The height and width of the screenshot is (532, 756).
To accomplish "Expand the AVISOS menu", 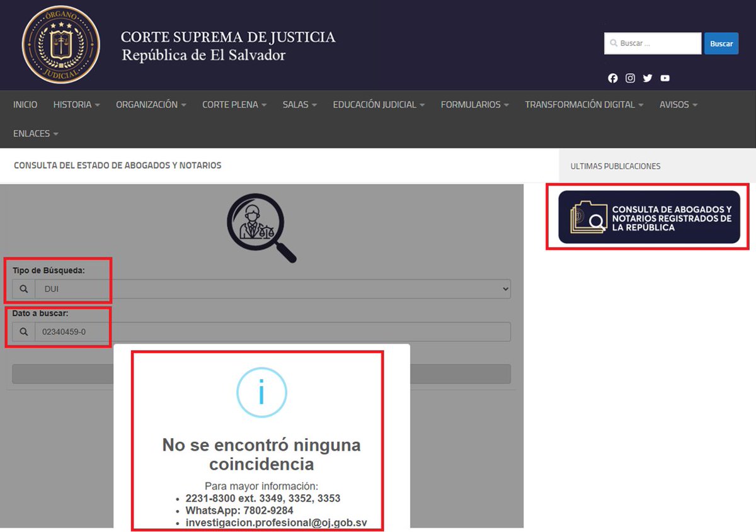I will point(679,105).
